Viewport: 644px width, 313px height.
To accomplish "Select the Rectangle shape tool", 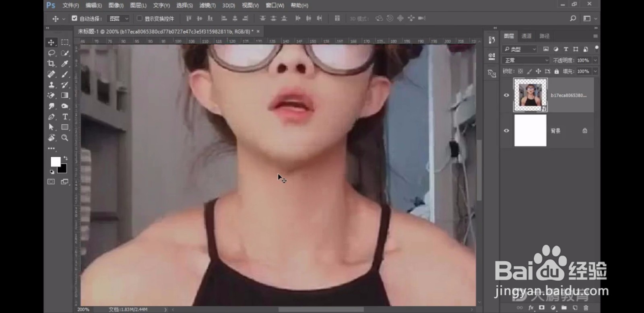I will [x=64, y=127].
